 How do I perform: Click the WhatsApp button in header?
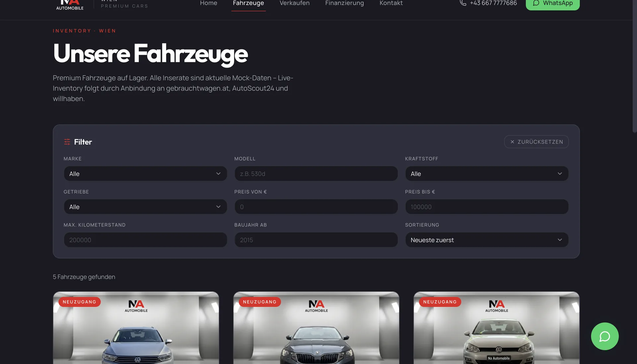(552, 4)
